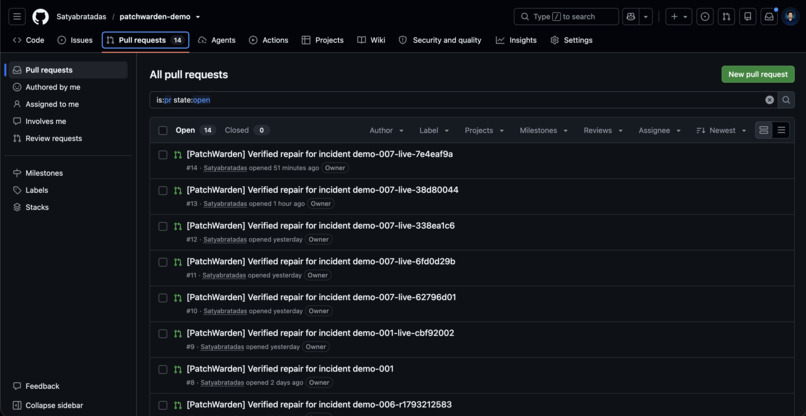Check the box for demo-007-live-62796d01 PR
Viewport: 806px width, 416px height.
(x=163, y=298)
